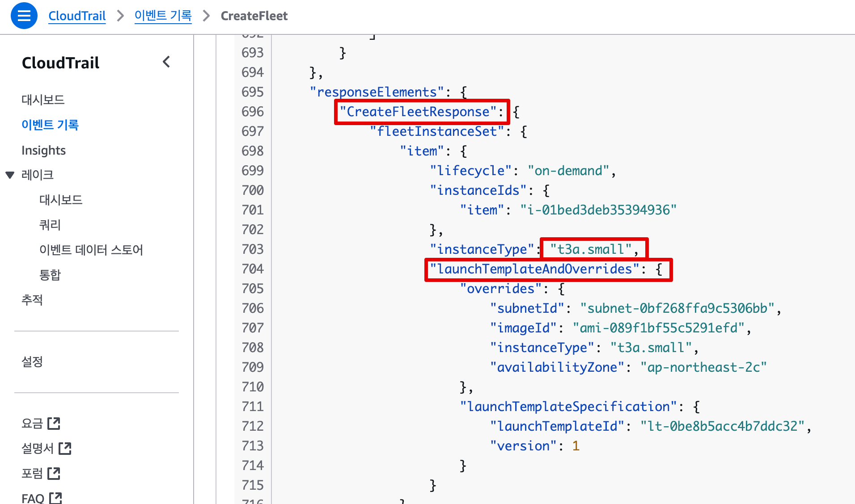This screenshot has height=504, width=855.
Task: Click the "CreateFleetResponse" key
Action: tap(418, 112)
